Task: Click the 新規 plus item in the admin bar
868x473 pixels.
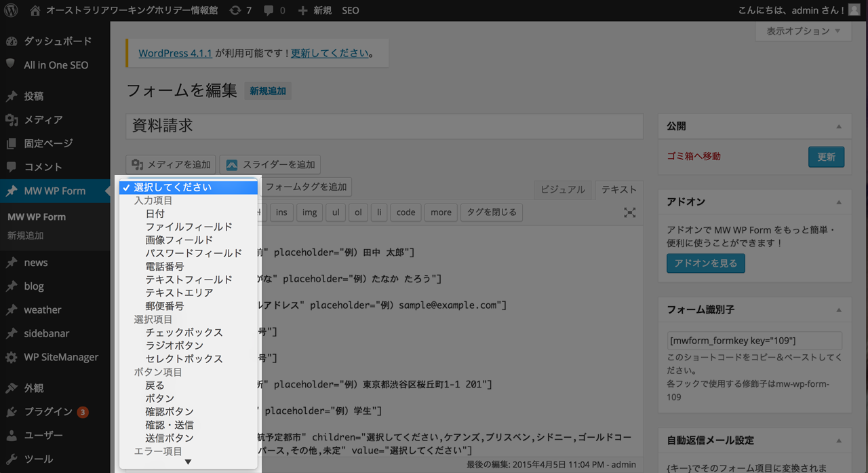Action: tap(315, 10)
